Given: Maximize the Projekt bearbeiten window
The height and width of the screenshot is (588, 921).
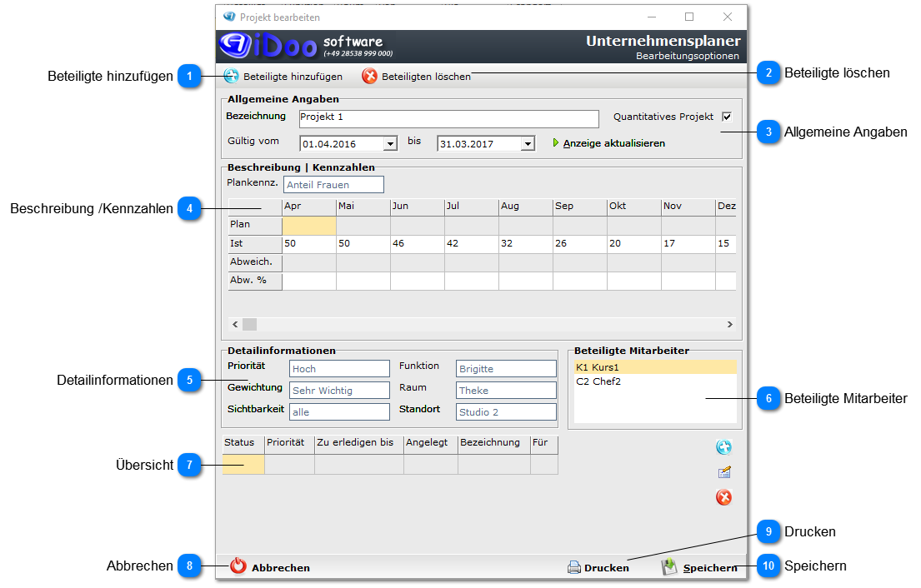Looking at the screenshot, I should tap(689, 17).
